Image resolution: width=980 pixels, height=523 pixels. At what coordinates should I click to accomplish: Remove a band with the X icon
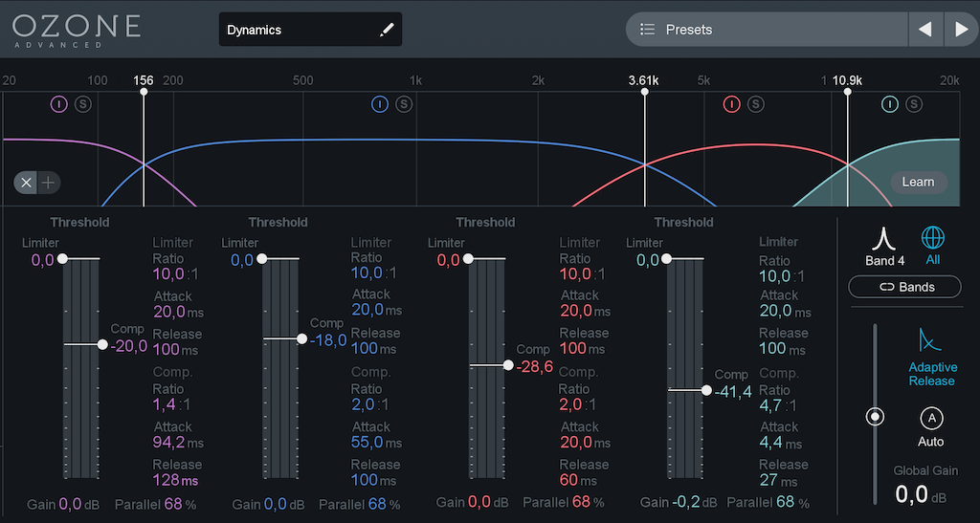27,183
